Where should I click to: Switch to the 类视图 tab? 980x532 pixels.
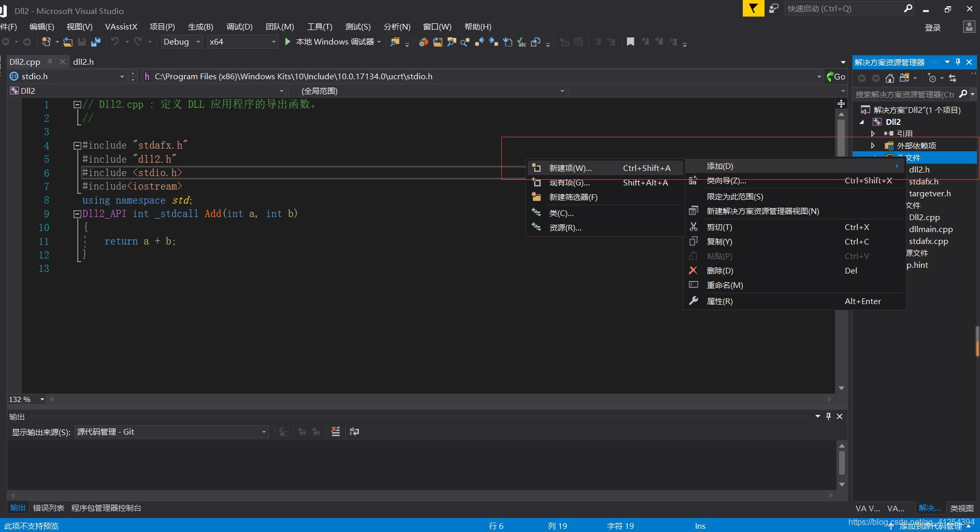pyautogui.click(x=962, y=509)
